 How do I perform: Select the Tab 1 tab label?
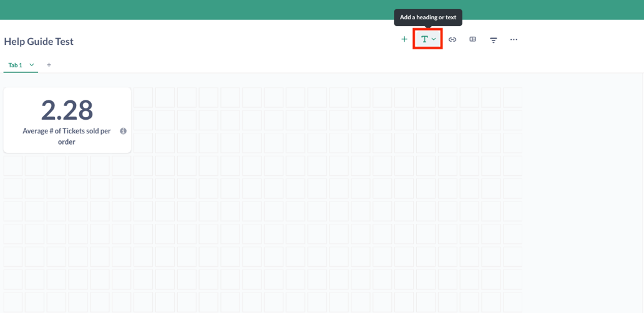15,65
